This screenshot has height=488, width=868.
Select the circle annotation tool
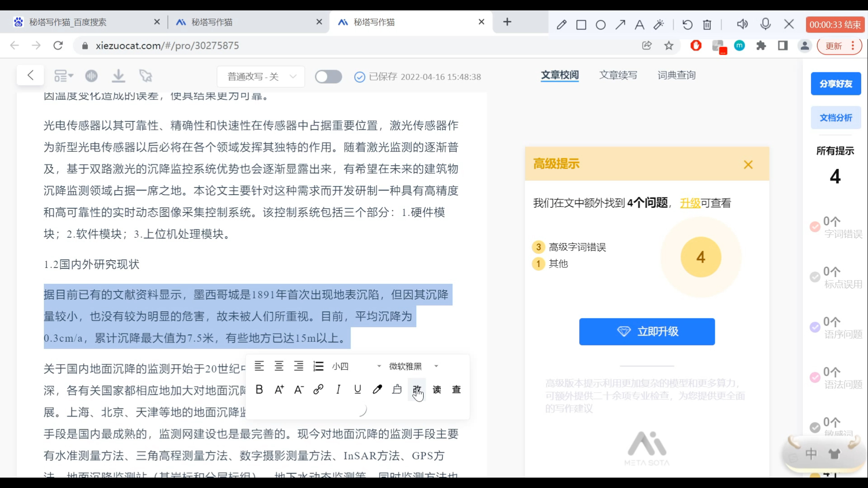tap(601, 24)
